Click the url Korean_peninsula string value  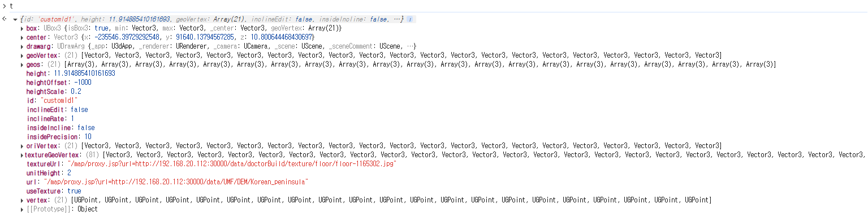tap(175, 182)
